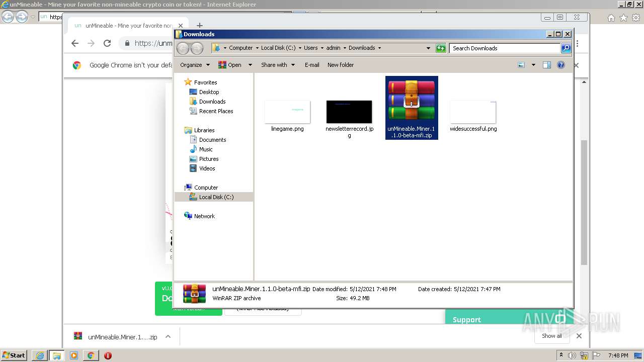Click the Chrome forward arrow
This screenshot has width=644, height=362.
point(91,43)
